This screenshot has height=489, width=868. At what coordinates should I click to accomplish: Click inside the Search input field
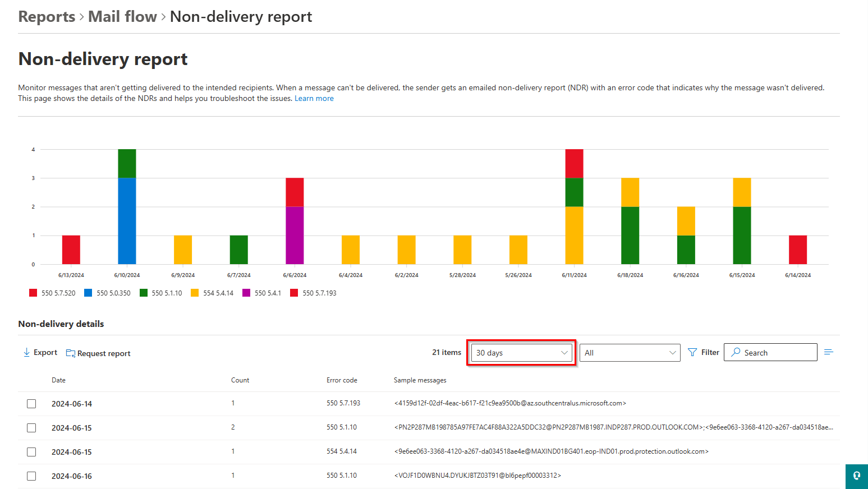tap(774, 352)
